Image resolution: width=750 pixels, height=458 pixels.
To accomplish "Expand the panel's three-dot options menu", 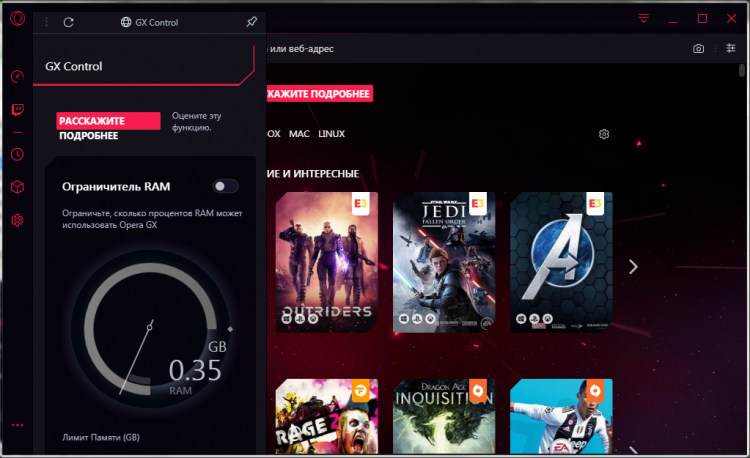I will tap(46, 21).
